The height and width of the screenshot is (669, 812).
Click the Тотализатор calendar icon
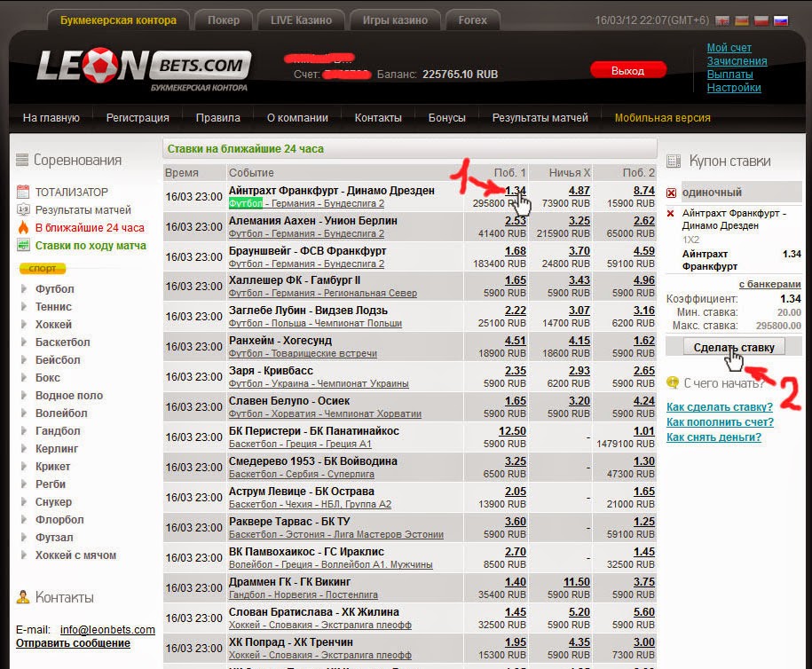[x=23, y=193]
